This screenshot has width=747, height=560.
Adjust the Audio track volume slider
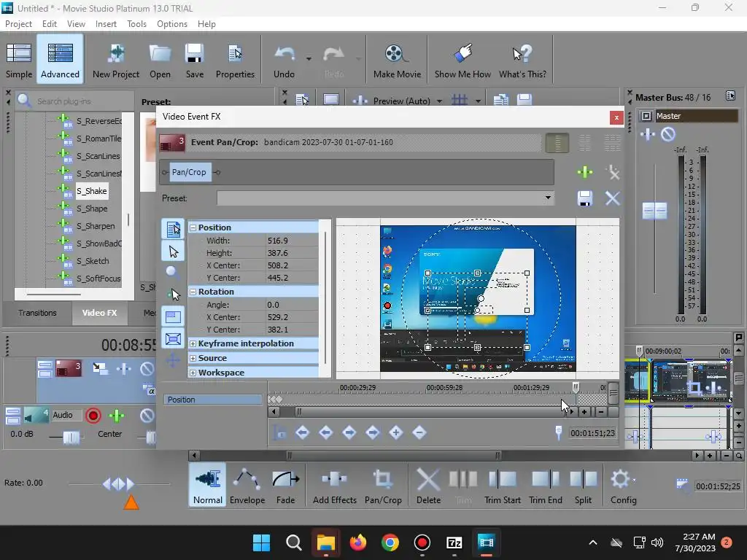[71, 437]
